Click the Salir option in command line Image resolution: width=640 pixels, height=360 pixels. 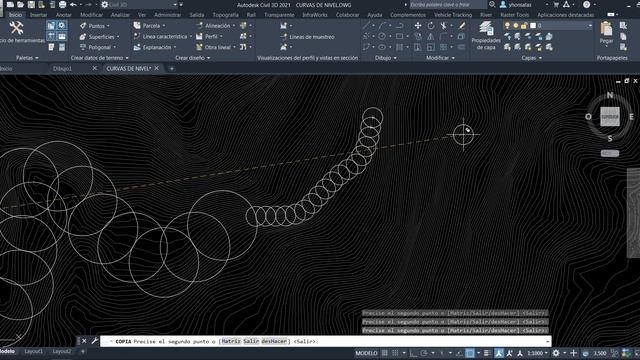click(251, 341)
